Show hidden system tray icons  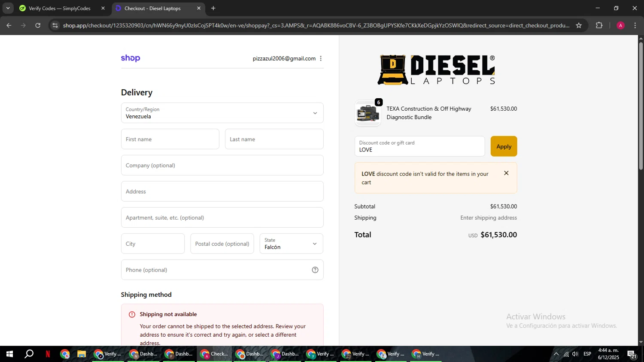point(556,354)
